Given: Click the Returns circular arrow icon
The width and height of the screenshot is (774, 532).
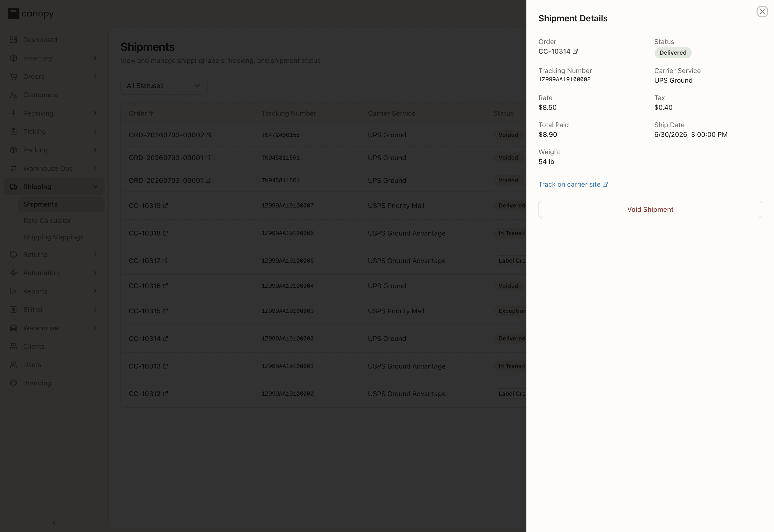Looking at the screenshot, I should (13, 254).
